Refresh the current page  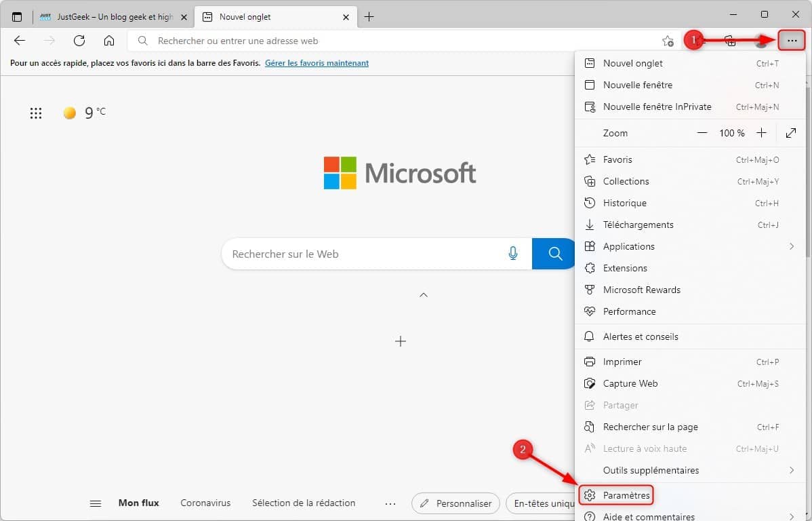point(79,41)
